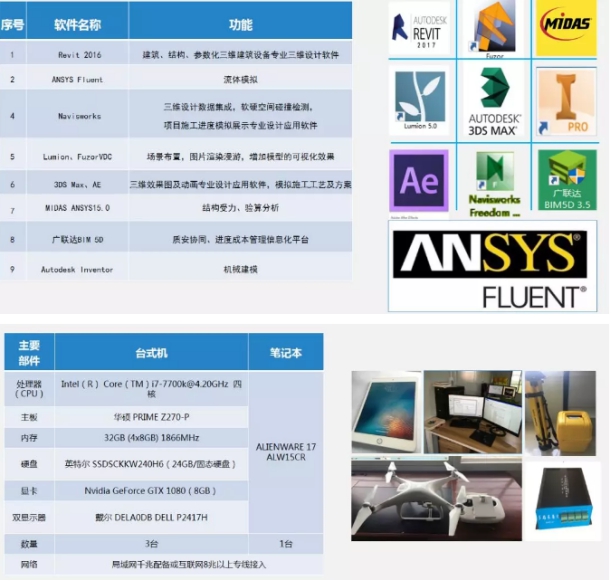Click the Autodesk 3DS MAX icon
The width and height of the screenshot is (611, 581).
(494, 101)
